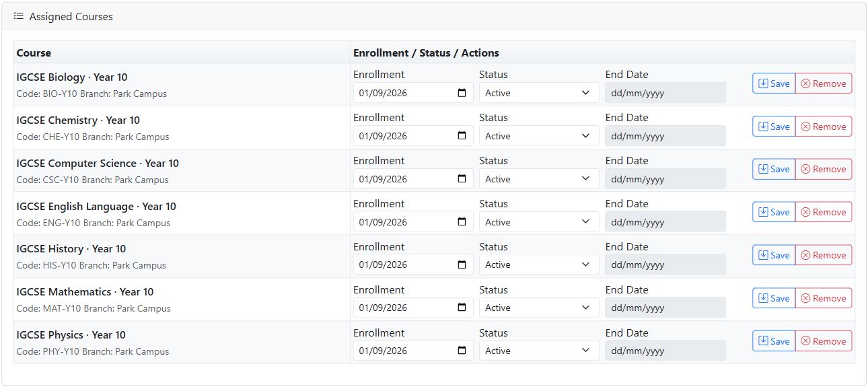
Task: Click 'Code: CHE-Y10 Branch: Park Campus' text
Action: tap(93, 137)
